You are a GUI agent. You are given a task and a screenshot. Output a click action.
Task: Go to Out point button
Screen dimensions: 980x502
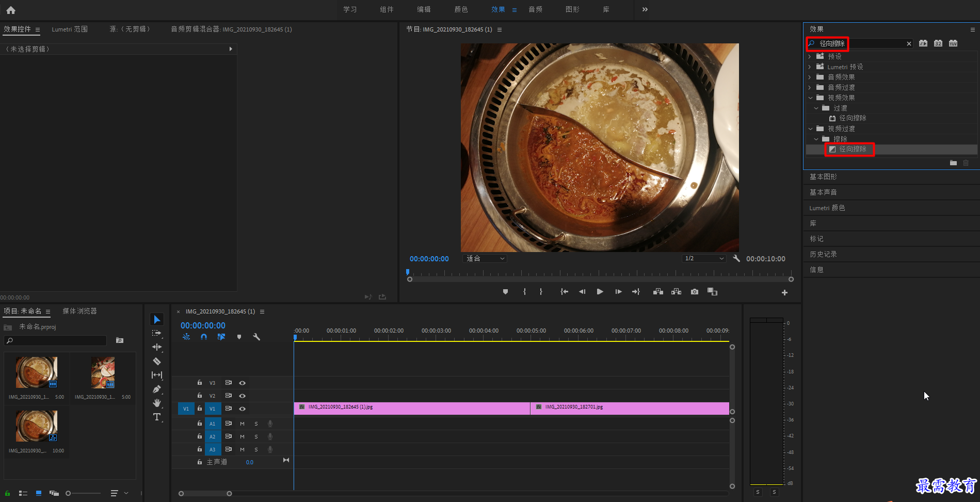pos(636,292)
